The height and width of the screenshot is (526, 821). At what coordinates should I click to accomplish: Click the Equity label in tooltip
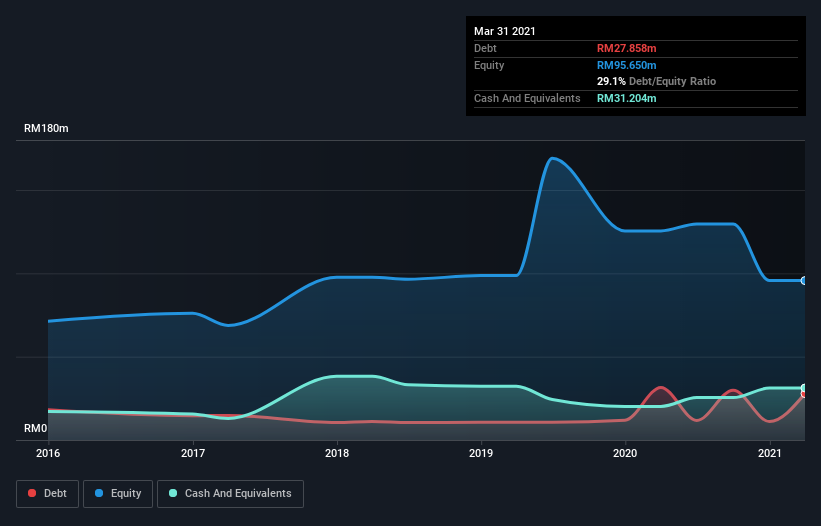click(489, 65)
